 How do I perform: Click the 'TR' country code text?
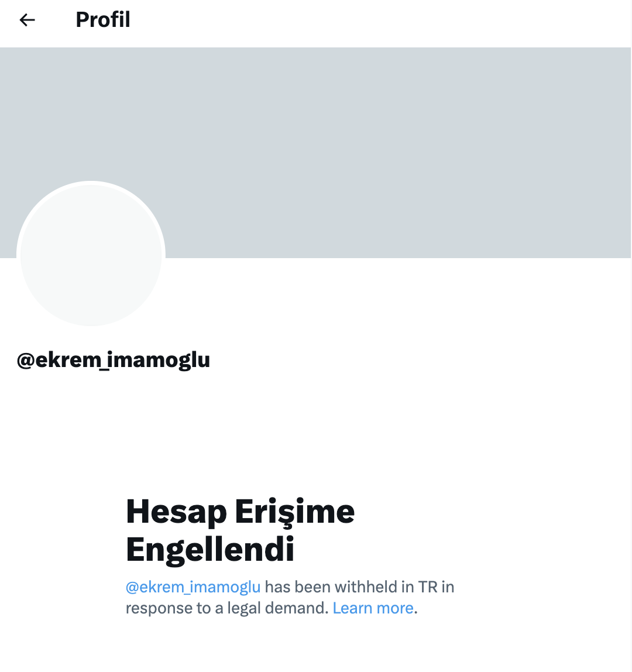point(428,587)
